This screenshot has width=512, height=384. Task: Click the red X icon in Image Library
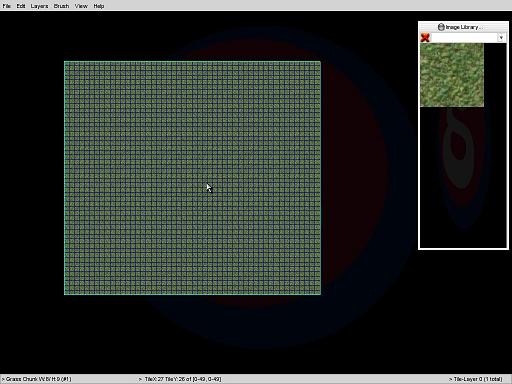coord(425,37)
